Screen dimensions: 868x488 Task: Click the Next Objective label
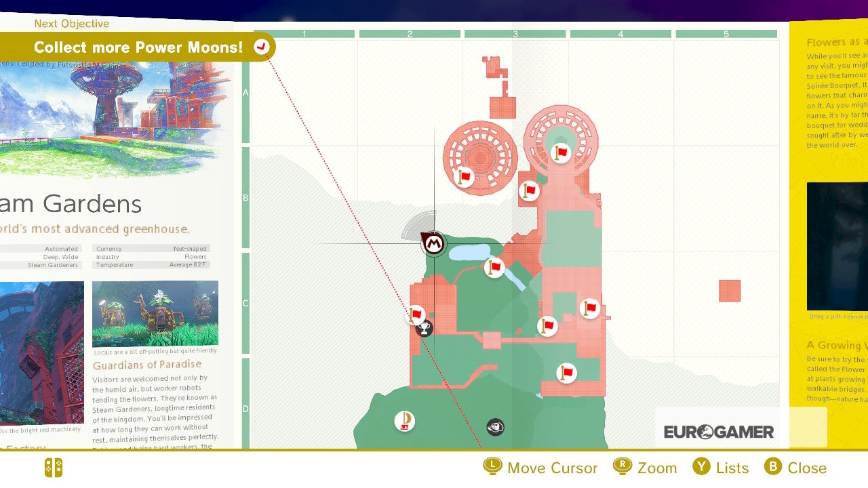71,24
